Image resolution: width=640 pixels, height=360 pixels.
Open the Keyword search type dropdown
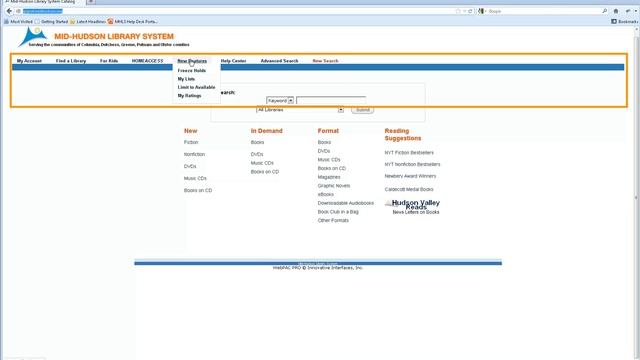coord(280,100)
